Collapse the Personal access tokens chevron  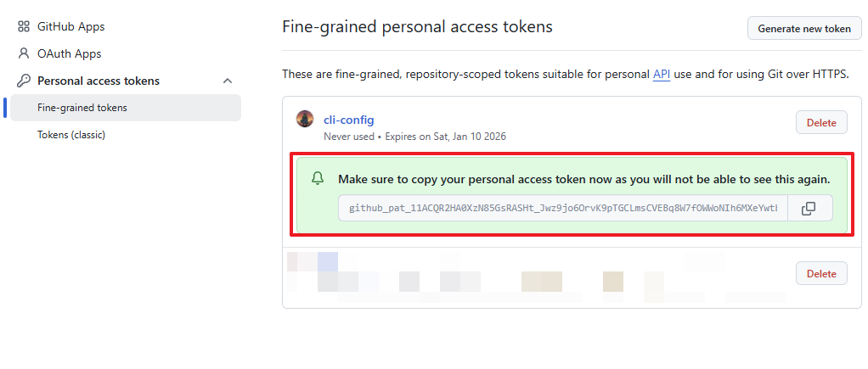[x=228, y=81]
